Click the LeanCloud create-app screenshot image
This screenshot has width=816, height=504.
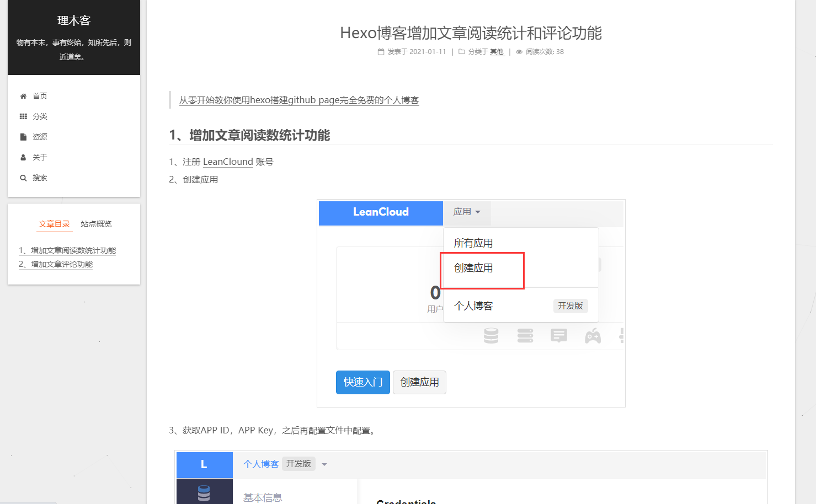471,303
